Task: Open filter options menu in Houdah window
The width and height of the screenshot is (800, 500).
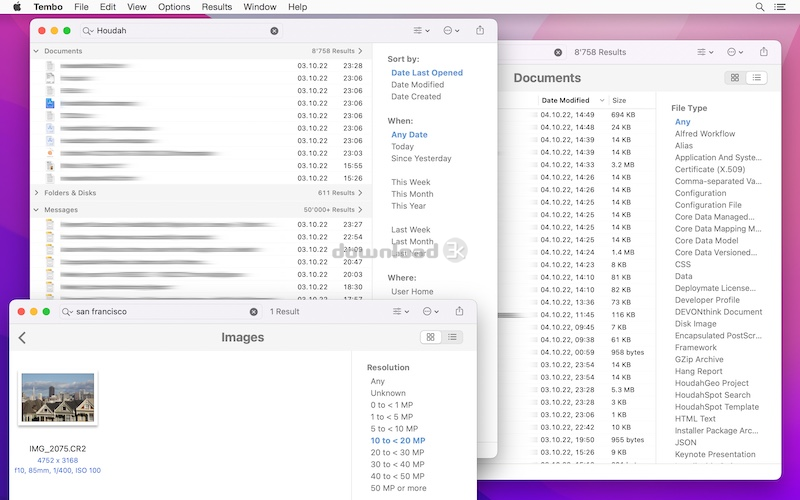Action: click(421, 31)
